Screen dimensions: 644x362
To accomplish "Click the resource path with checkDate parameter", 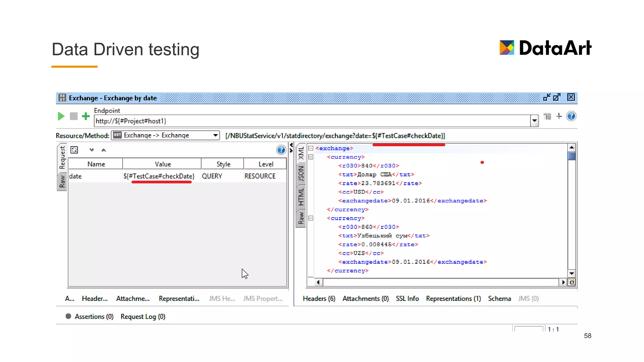I will click(335, 136).
